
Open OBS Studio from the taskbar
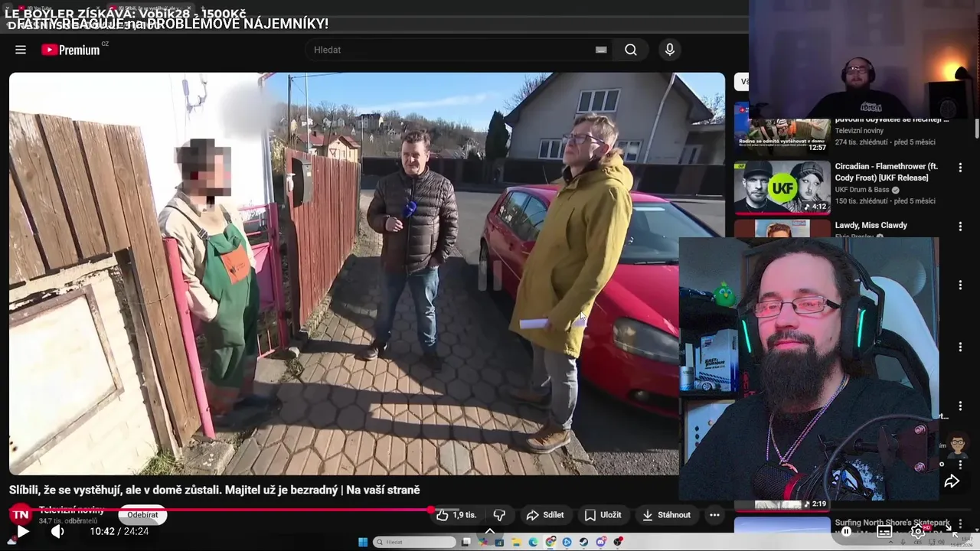click(618, 542)
